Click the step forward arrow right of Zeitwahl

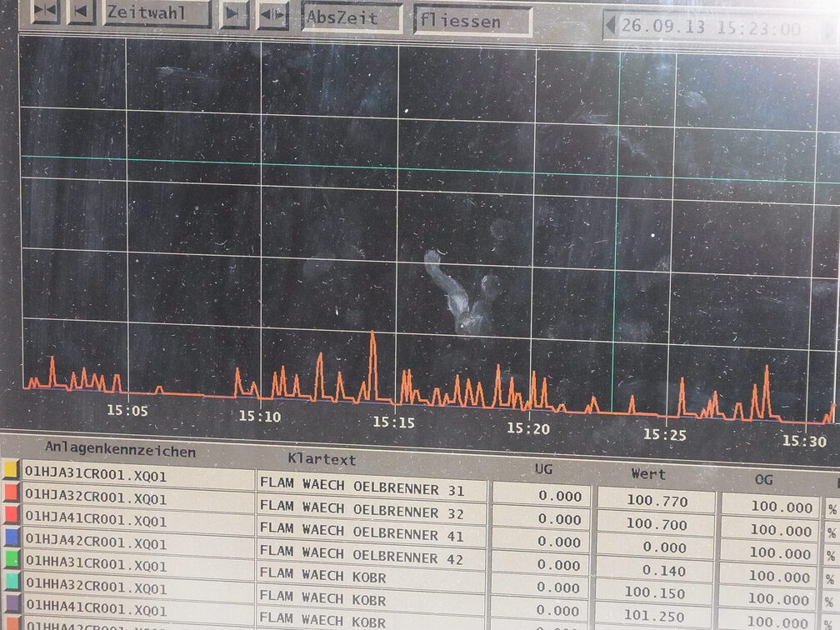[234, 14]
